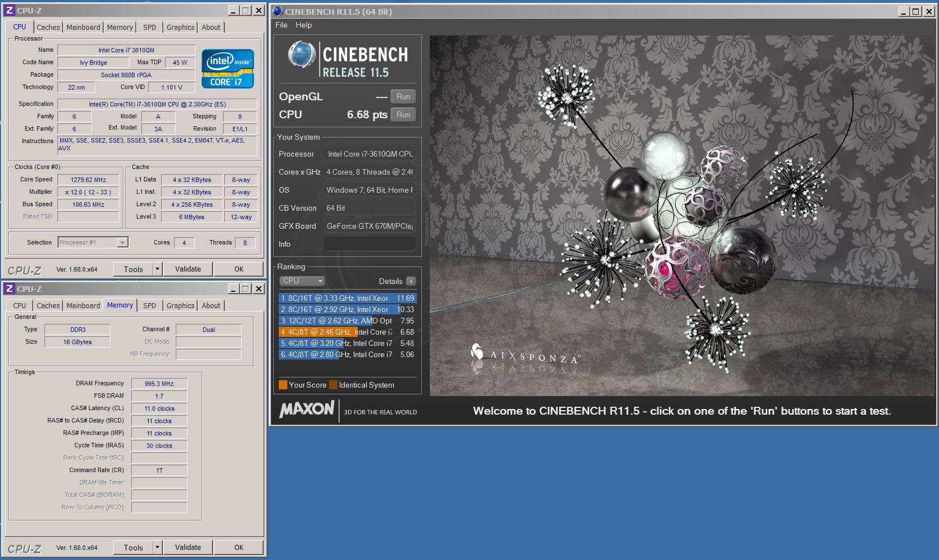
Task: Click the Intel Core i7 logo badge
Action: [228, 70]
